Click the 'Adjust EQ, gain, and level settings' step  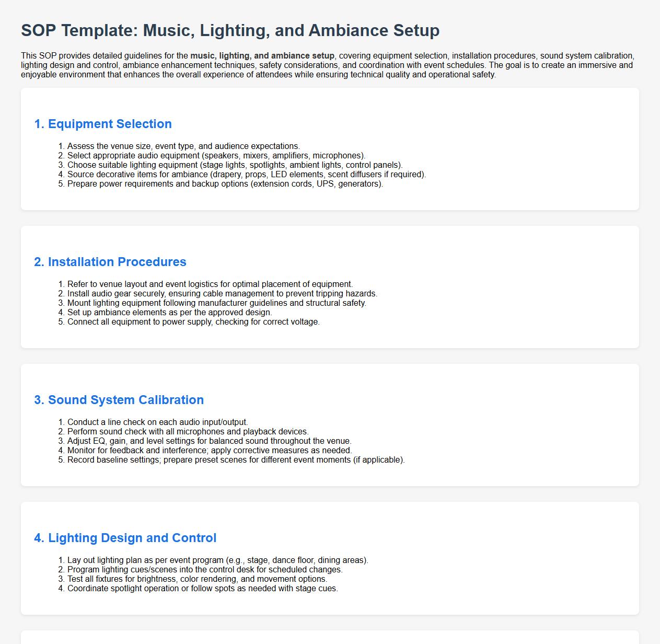pyautogui.click(x=210, y=441)
